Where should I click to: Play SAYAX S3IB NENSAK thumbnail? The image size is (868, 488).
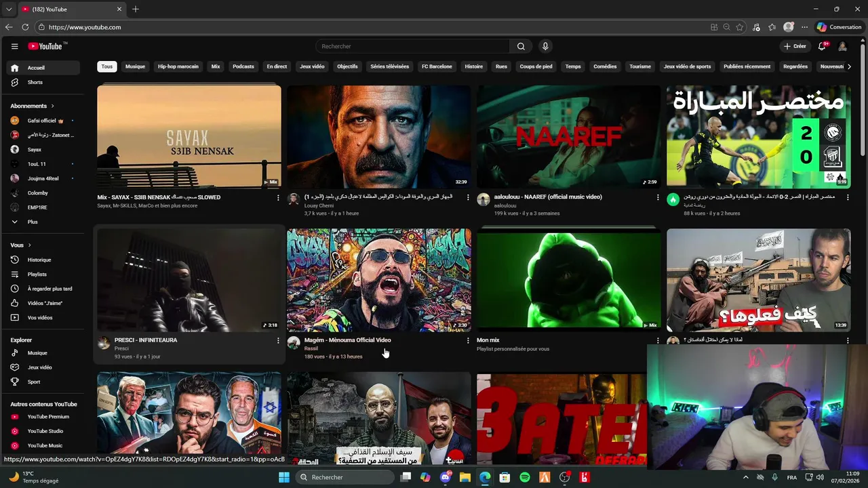[189, 136]
